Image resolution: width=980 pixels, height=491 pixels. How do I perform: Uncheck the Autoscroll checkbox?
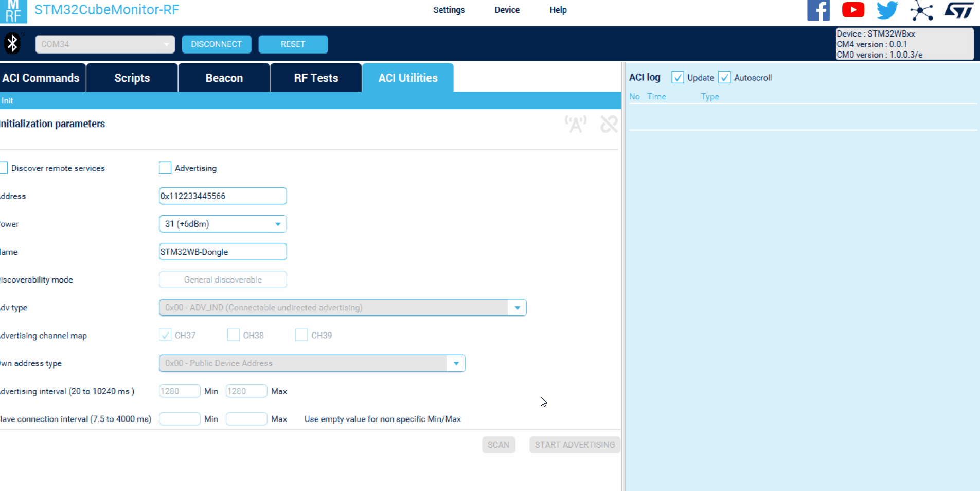click(x=724, y=77)
